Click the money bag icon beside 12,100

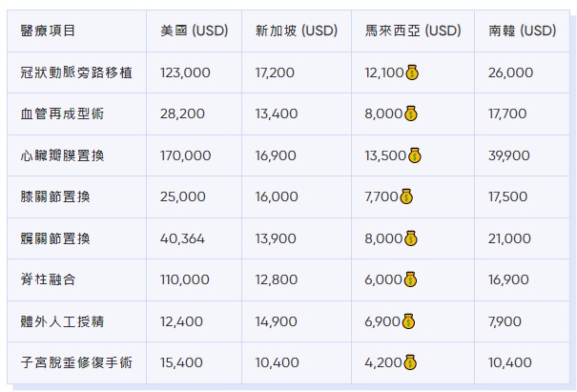click(x=413, y=72)
